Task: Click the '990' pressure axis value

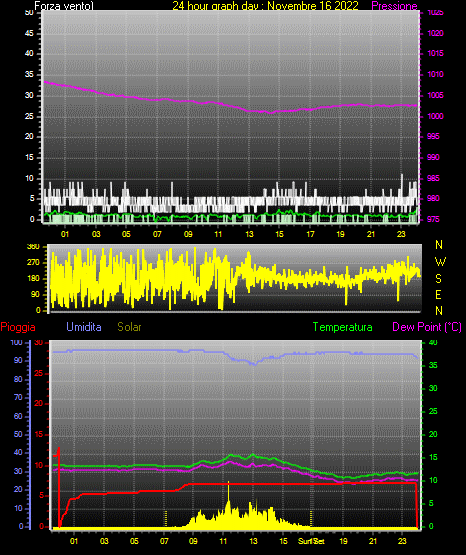Action: pos(433,157)
